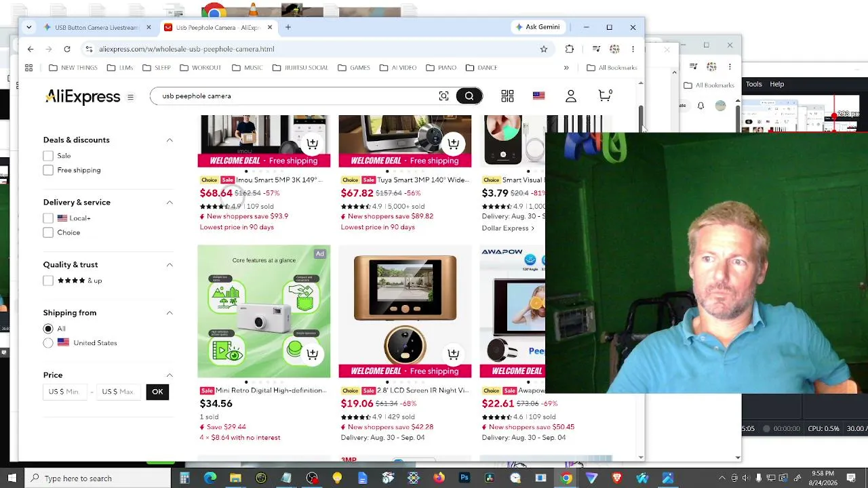Enable the Choice delivery filter
The image size is (868, 488).
click(x=48, y=232)
